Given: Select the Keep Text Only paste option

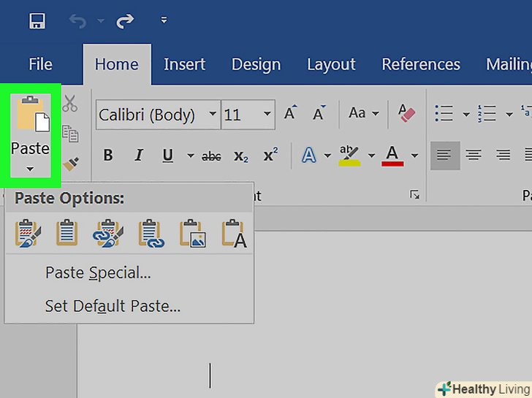Looking at the screenshot, I should point(235,234).
